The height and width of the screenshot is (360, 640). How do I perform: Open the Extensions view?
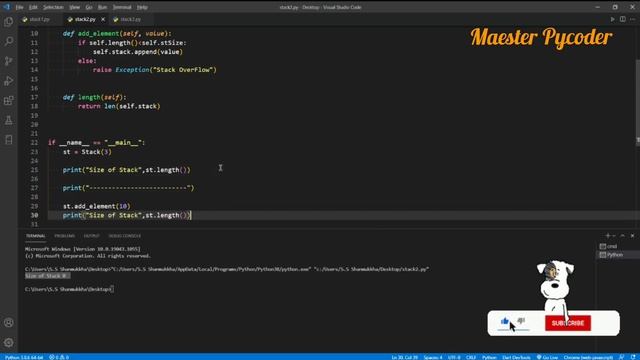pos(9,100)
